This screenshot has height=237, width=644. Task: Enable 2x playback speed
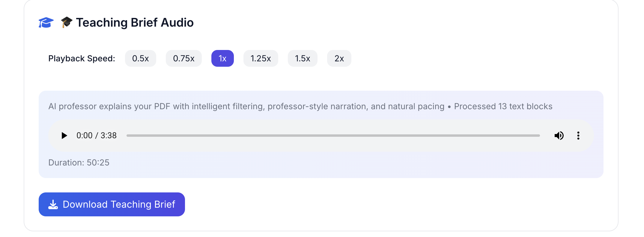tap(339, 58)
